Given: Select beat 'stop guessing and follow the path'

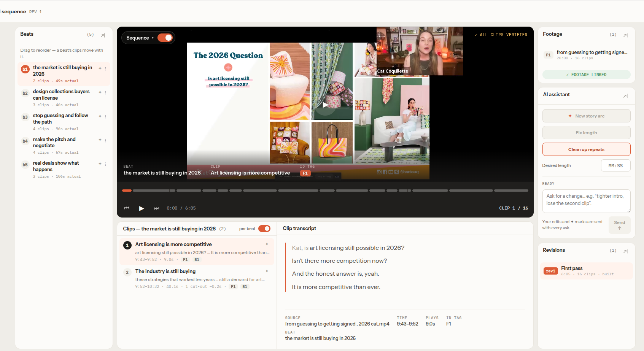Looking at the screenshot, I should tap(64, 122).
